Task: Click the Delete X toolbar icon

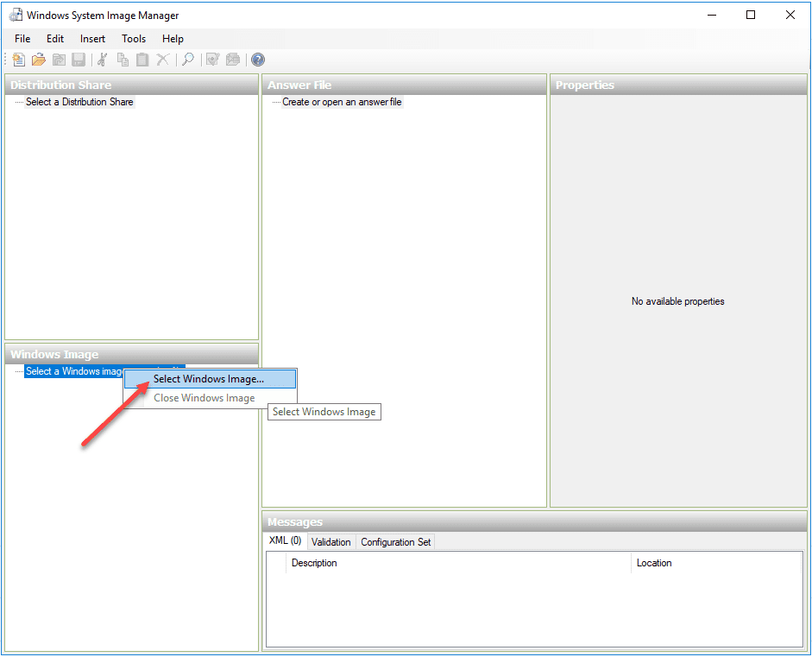Action: [x=162, y=60]
